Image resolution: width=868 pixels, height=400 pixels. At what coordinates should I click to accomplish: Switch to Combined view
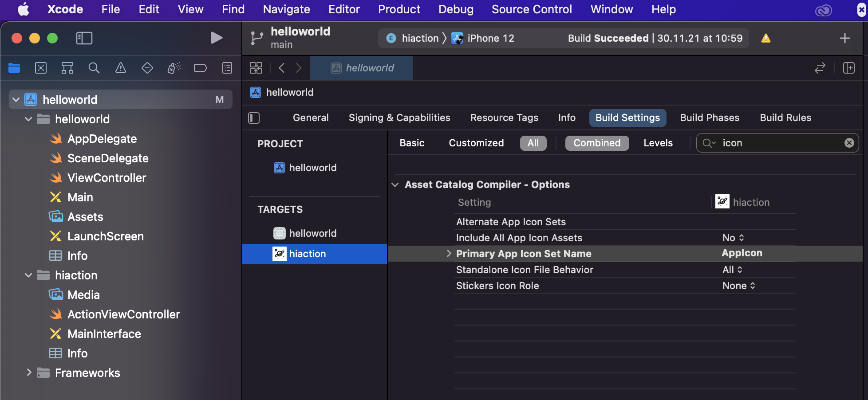pyautogui.click(x=597, y=143)
